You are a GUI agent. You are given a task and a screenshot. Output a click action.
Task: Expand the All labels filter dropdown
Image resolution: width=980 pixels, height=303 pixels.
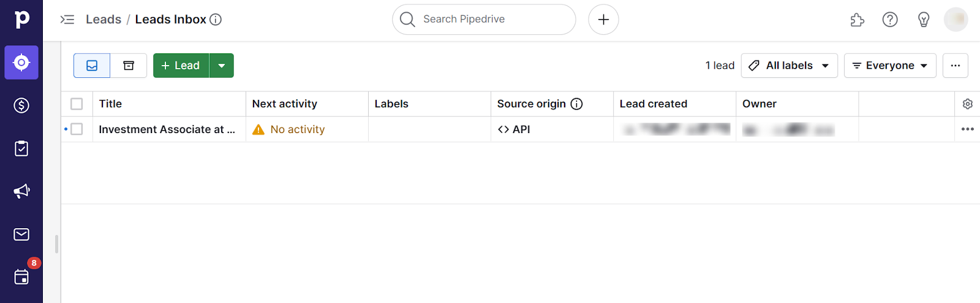[x=789, y=66]
